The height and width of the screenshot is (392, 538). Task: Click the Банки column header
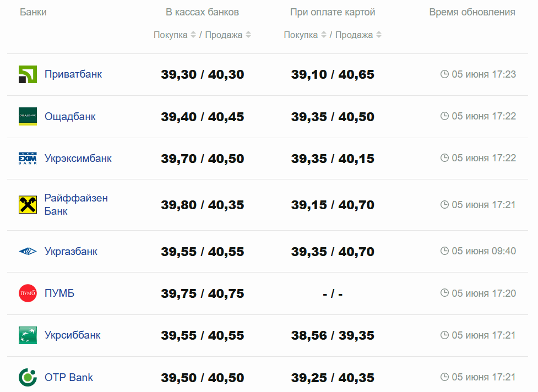(33, 12)
